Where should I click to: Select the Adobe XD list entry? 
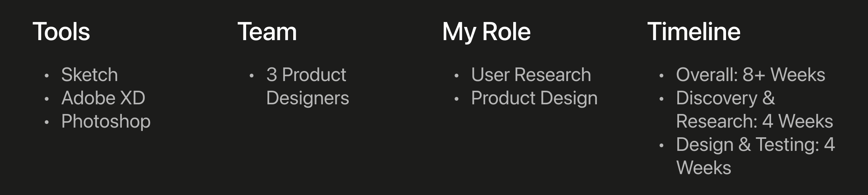(x=103, y=98)
